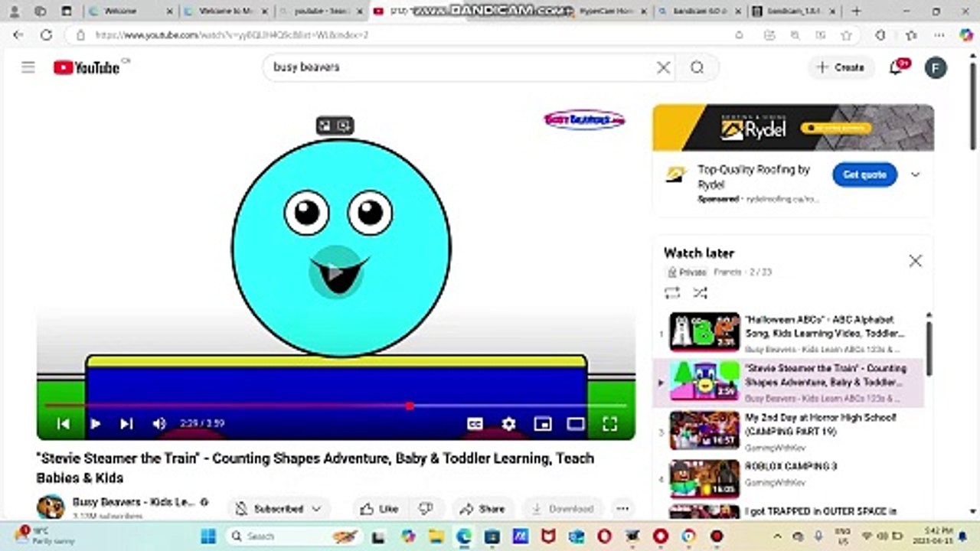This screenshot has width=980, height=551.
Task: Open File Explorer from the taskbar
Action: (436, 536)
